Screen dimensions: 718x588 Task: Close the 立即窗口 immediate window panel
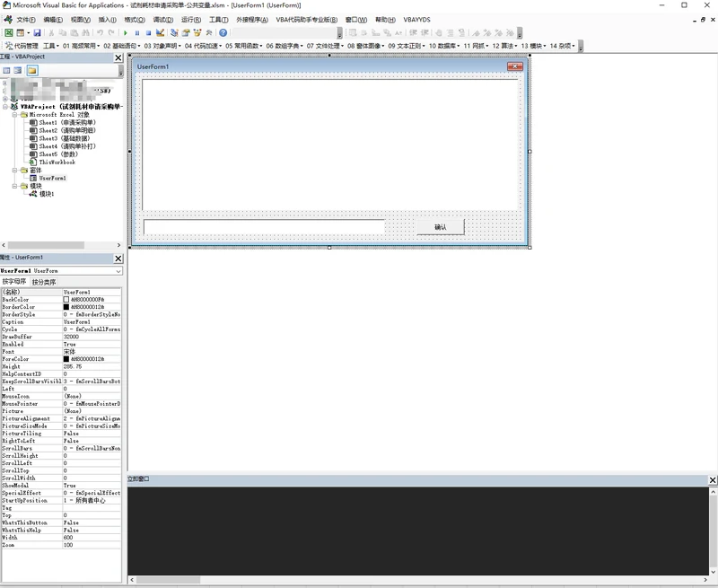(713, 480)
